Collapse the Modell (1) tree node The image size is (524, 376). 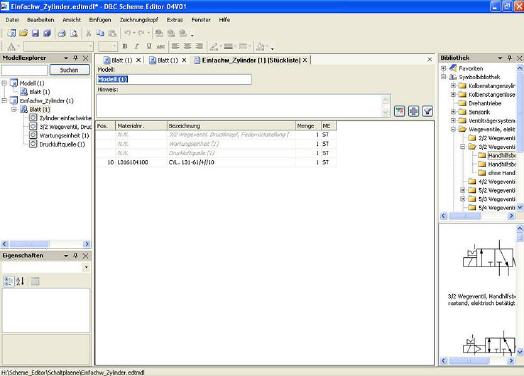point(4,83)
